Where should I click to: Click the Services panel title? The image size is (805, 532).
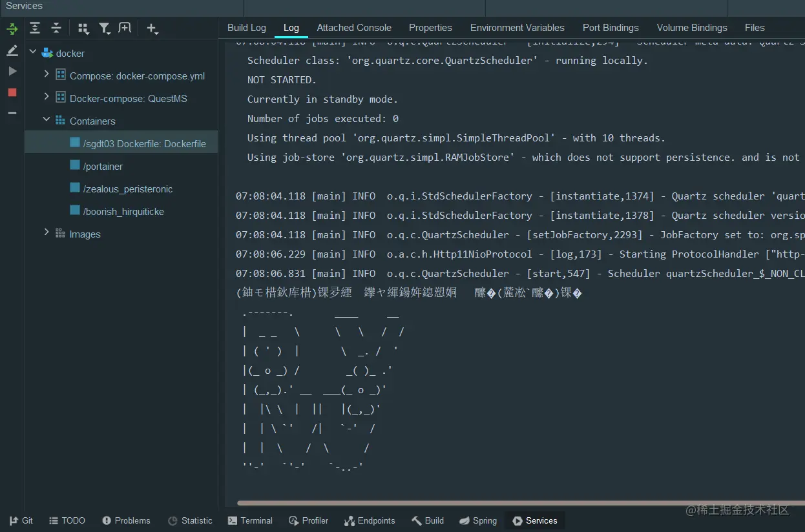coord(24,6)
